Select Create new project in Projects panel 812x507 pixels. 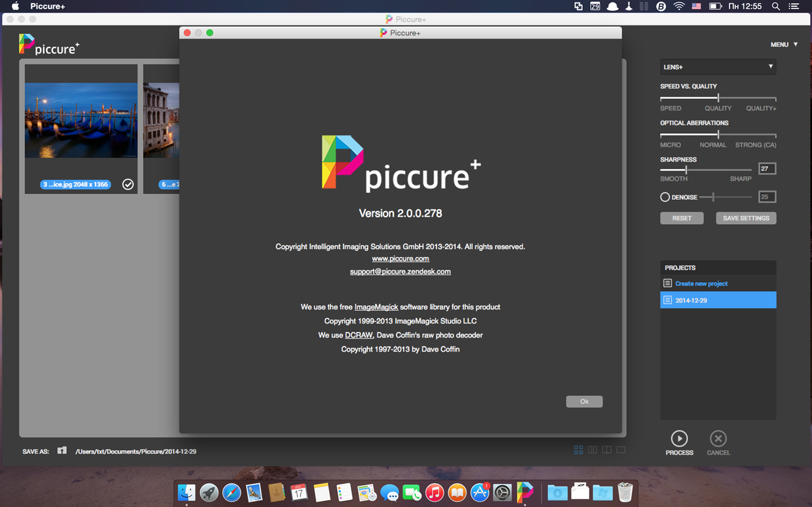(x=718, y=283)
